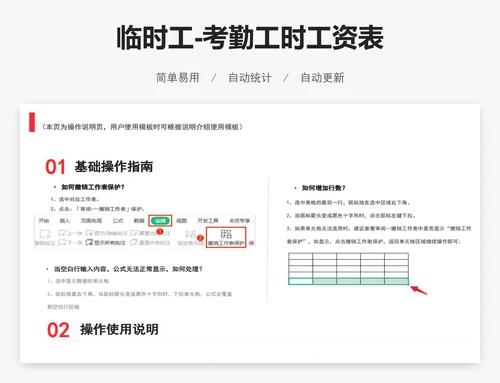Click the 自动统计 subtitle text
The image size is (500, 383).
pyautogui.click(x=250, y=78)
